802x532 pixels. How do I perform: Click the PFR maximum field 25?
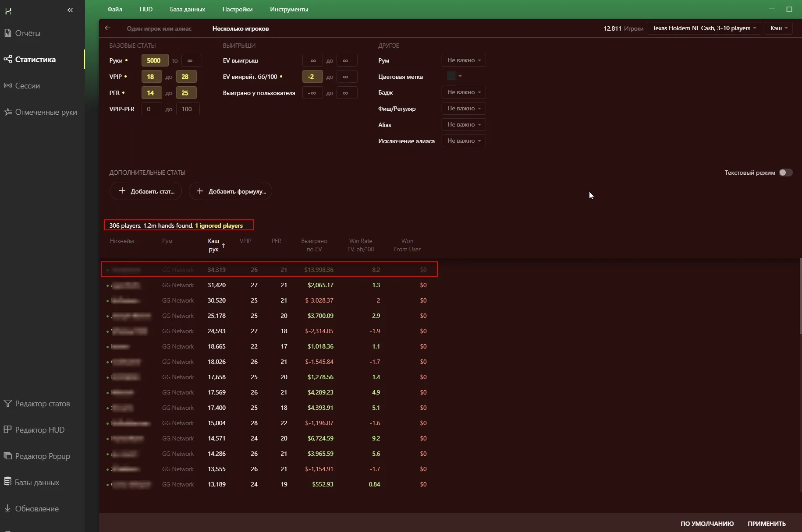pyautogui.click(x=186, y=93)
